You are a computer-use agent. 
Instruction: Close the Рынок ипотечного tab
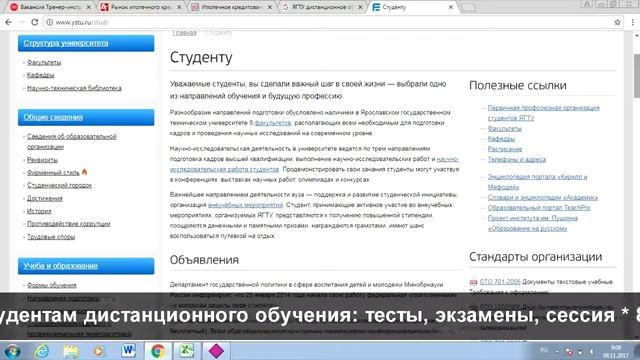click(x=179, y=7)
